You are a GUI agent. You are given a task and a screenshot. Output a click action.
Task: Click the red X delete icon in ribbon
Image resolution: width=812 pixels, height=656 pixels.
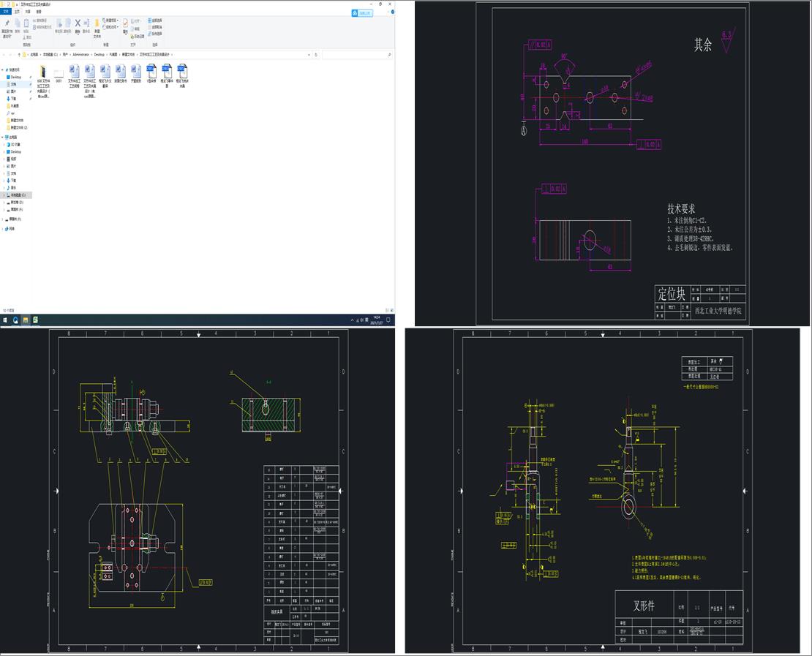coord(78,23)
